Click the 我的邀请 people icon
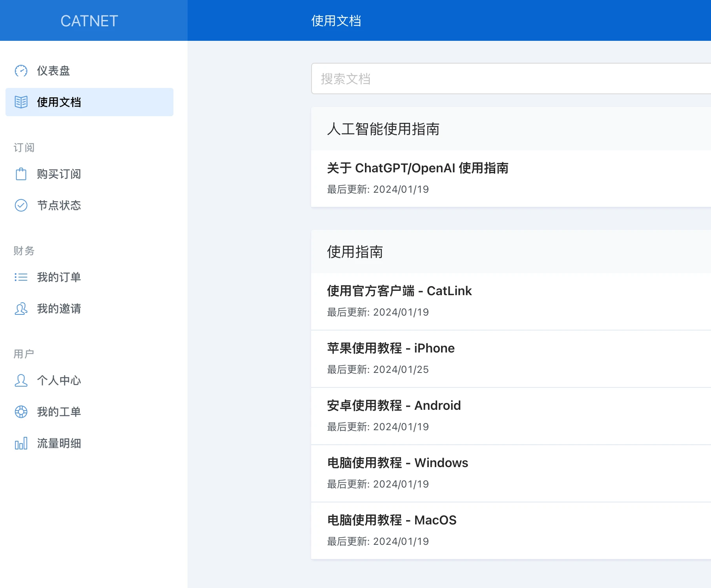The width and height of the screenshot is (711, 588). (x=21, y=309)
